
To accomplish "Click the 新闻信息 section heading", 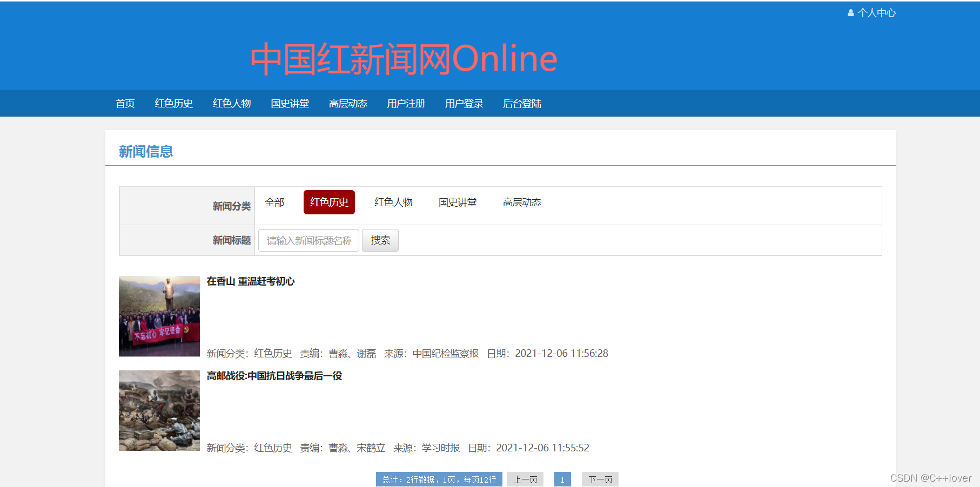I will coord(146,151).
